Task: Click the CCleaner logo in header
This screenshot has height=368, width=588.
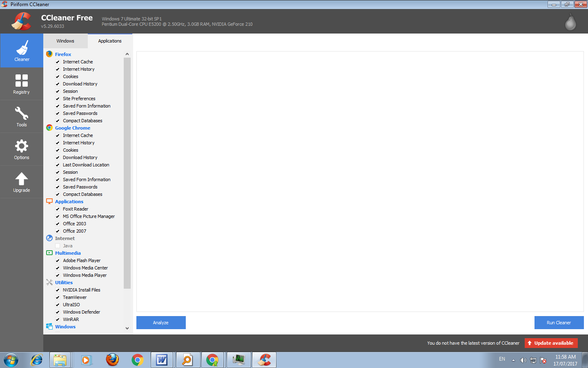Action: pos(21,21)
